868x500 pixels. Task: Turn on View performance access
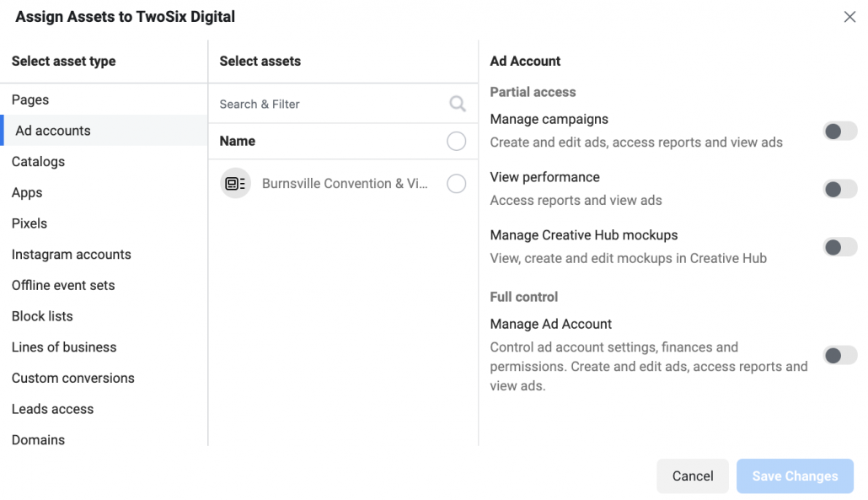pos(839,190)
